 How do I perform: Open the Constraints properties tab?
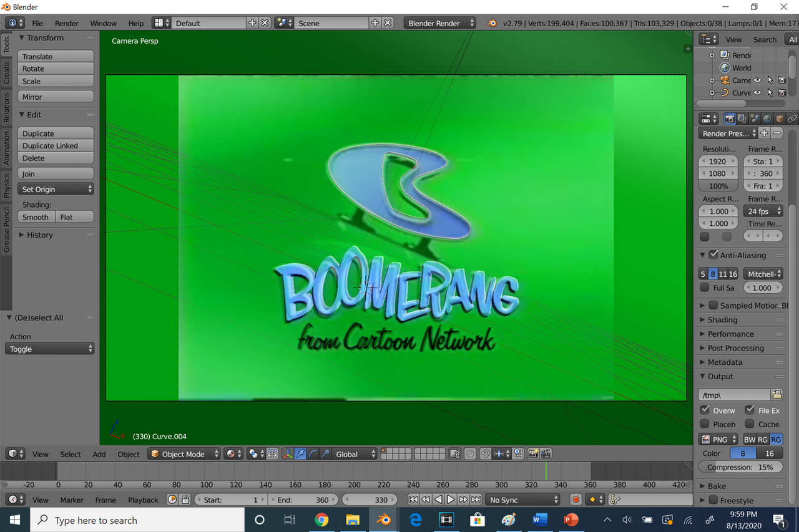point(792,118)
